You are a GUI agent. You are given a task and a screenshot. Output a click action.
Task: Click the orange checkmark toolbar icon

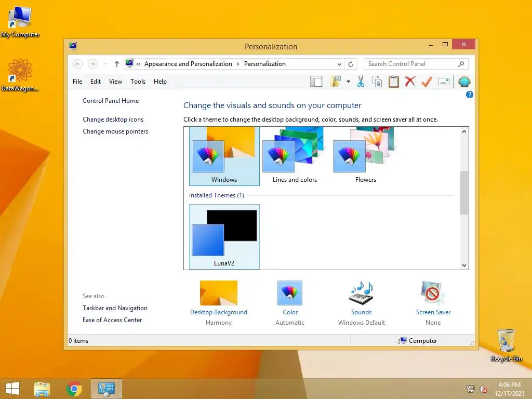[427, 82]
